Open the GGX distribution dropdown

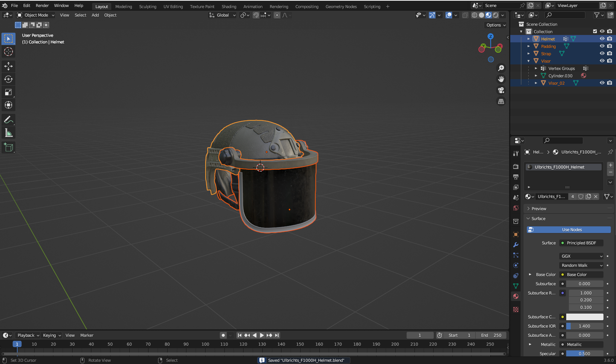click(581, 256)
